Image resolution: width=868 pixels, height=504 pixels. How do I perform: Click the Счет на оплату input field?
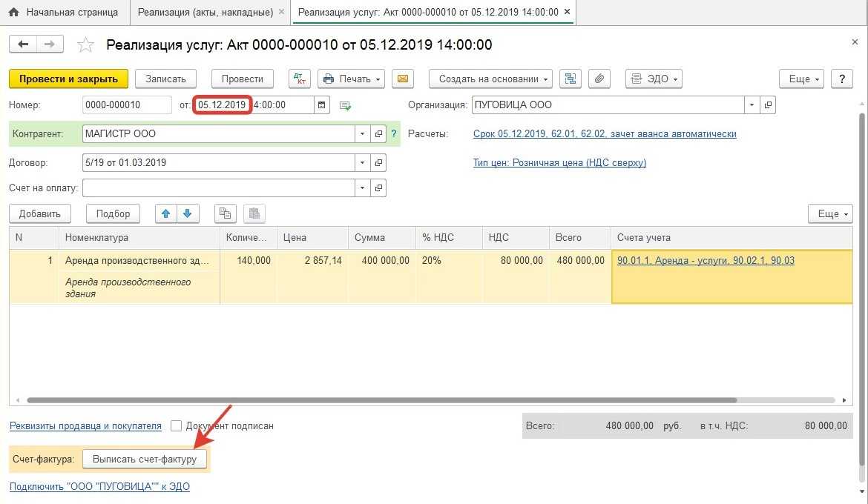(x=218, y=188)
